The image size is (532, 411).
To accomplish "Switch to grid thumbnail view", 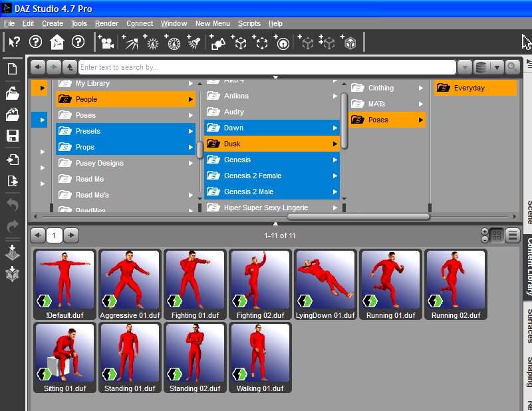I will click(x=497, y=235).
